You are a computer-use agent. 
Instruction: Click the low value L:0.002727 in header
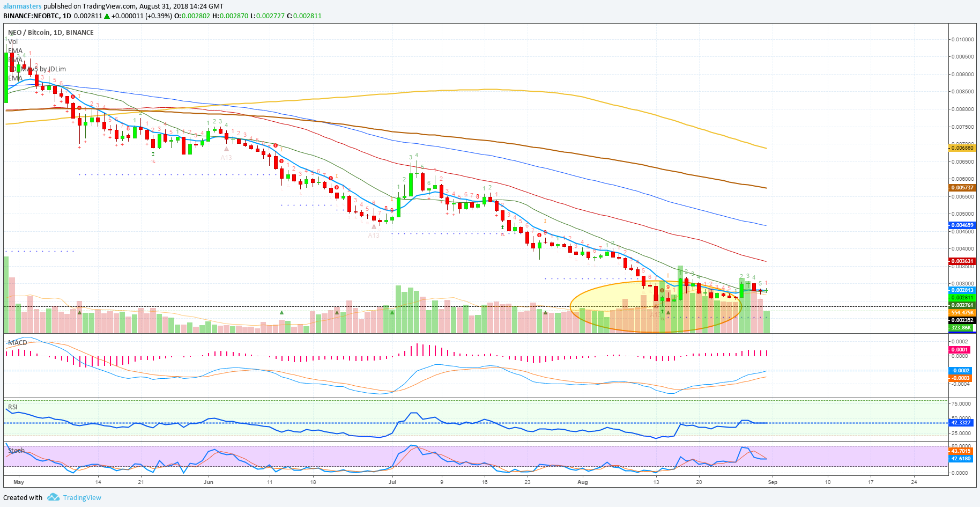click(x=268, y=16)
